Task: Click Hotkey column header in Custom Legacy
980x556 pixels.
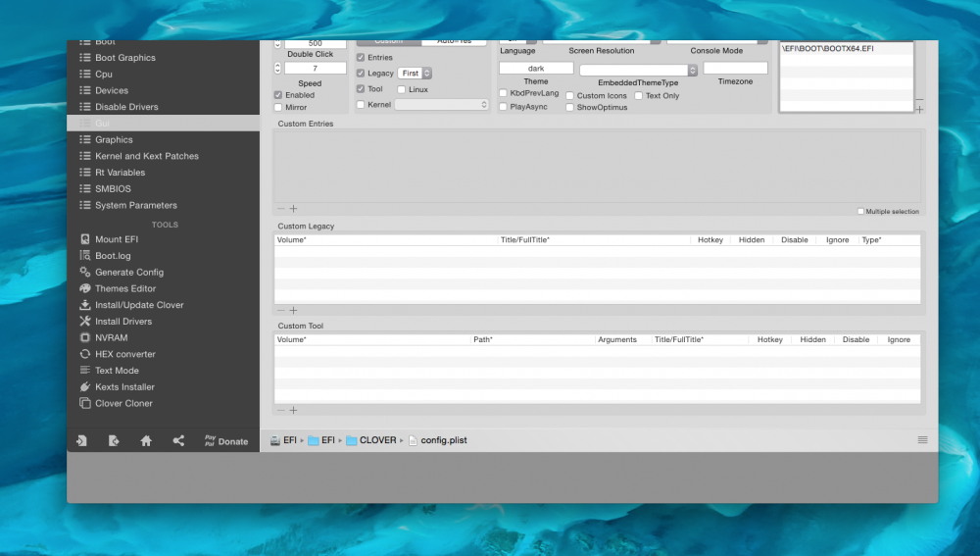Action: [x=710, y=239]
